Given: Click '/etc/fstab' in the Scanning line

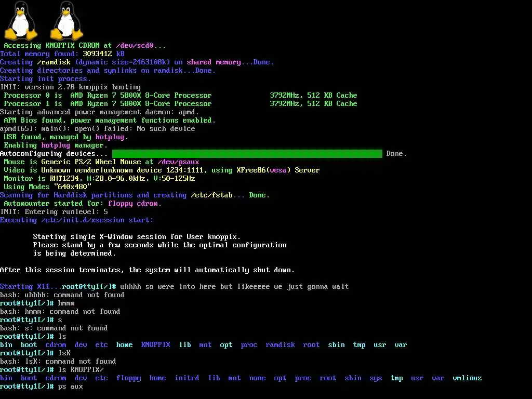Looking at the screenshot, I should click(x=211, y=195).
